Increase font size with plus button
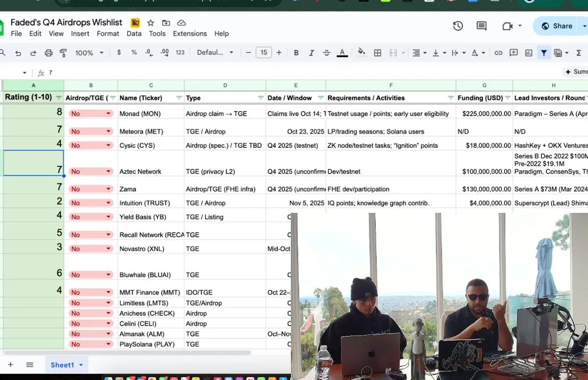Viewport: 588px width, 380px height. tap(279, 53)
